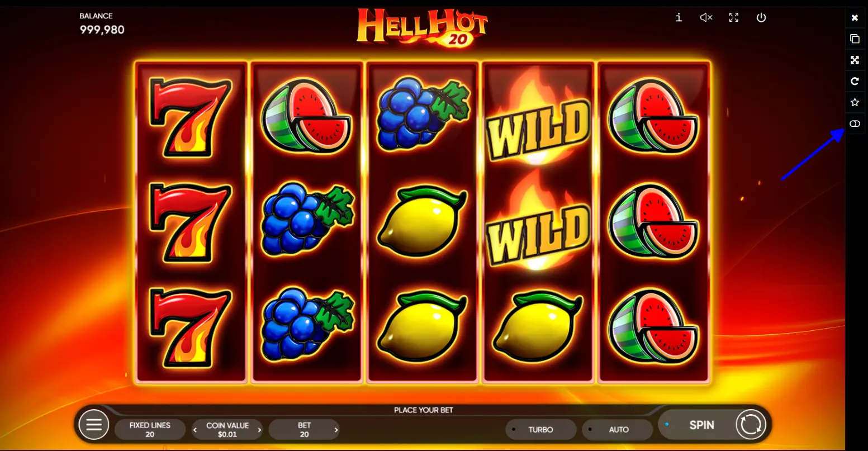Image resolution: width=868 pixels, height=451 pixels.
Task: Expand game view using sidebar arrows icon
Action: [x=855, y=60]
